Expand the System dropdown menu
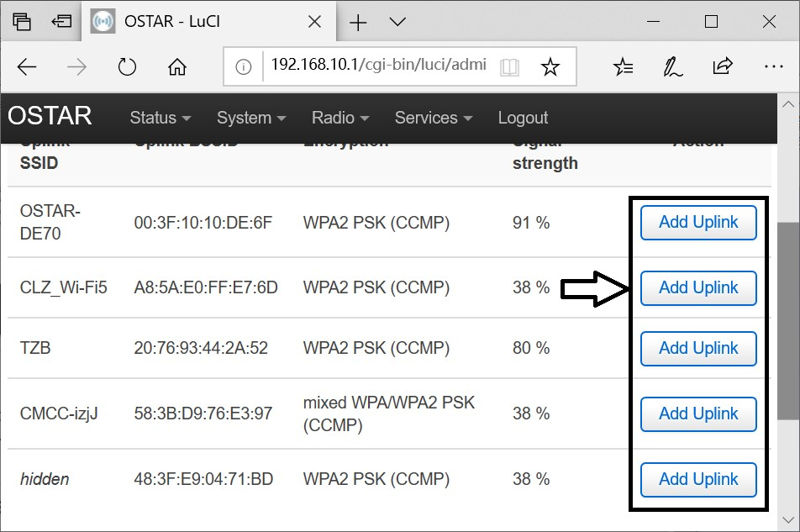Screen dimensions: 800x532 (250, 118)
